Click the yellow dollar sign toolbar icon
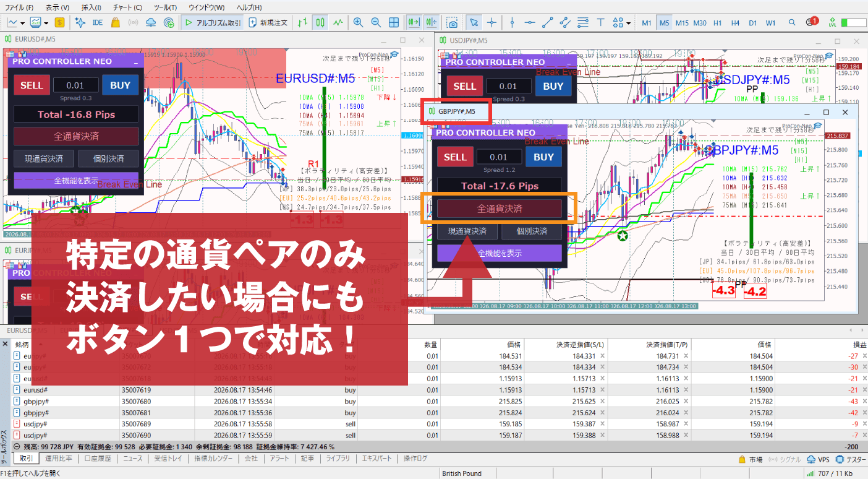The width and height of the screenshot is (868, 479). 59,23
